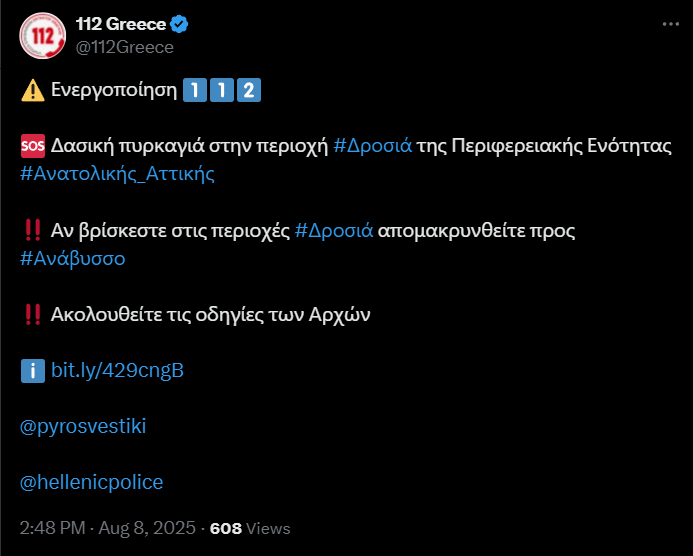Open the first #Δροσιά hashtag

[373, 146]
